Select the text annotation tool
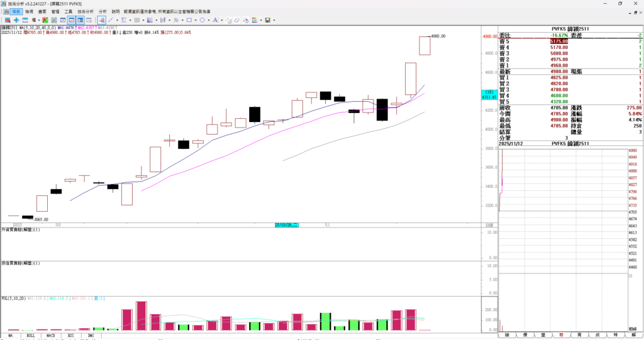Viewport: 644px width, 340px height. pyautogui.click(x=214, y=20)
